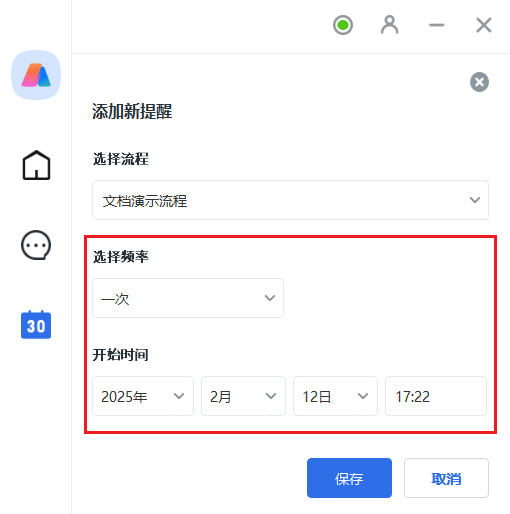This screenshot has width=510, height=514.
Task: Expand the 12日 day dropdown
Action: (x=335, y=396)
